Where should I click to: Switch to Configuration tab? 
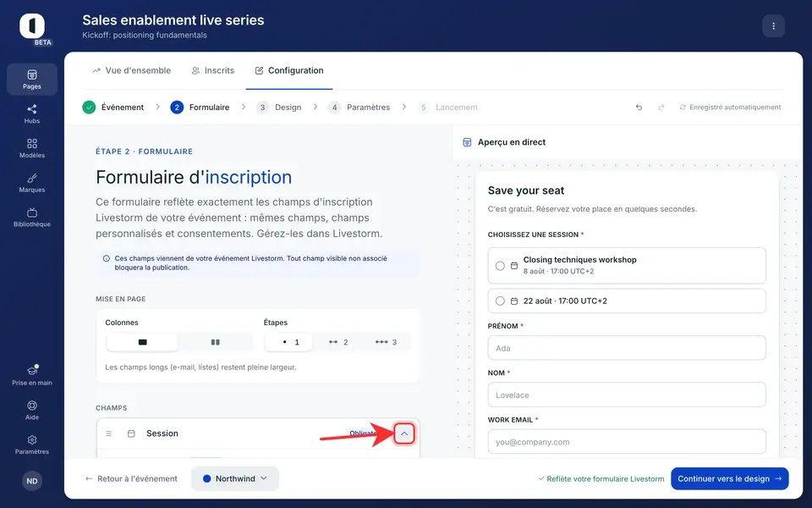tap(289, 70)
